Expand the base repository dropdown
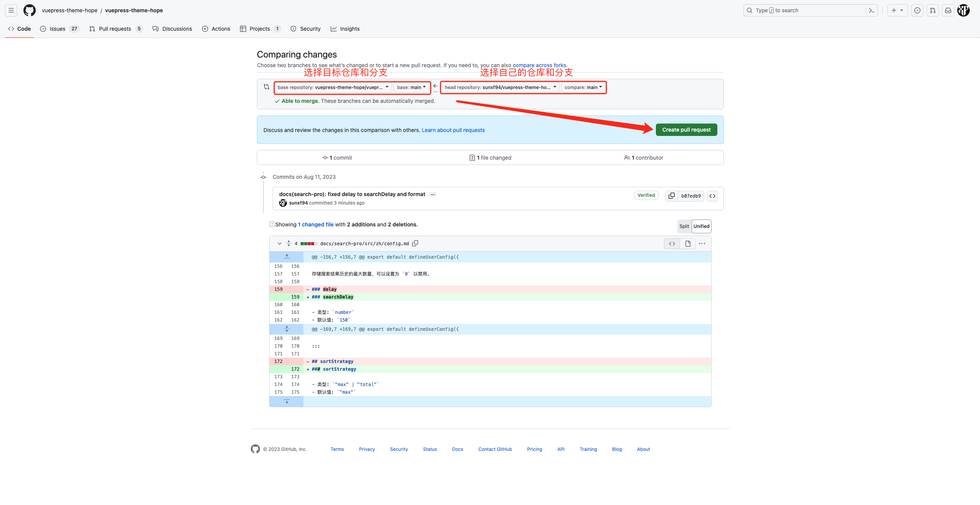Screen dimensions: 980x505 [333, 87]
